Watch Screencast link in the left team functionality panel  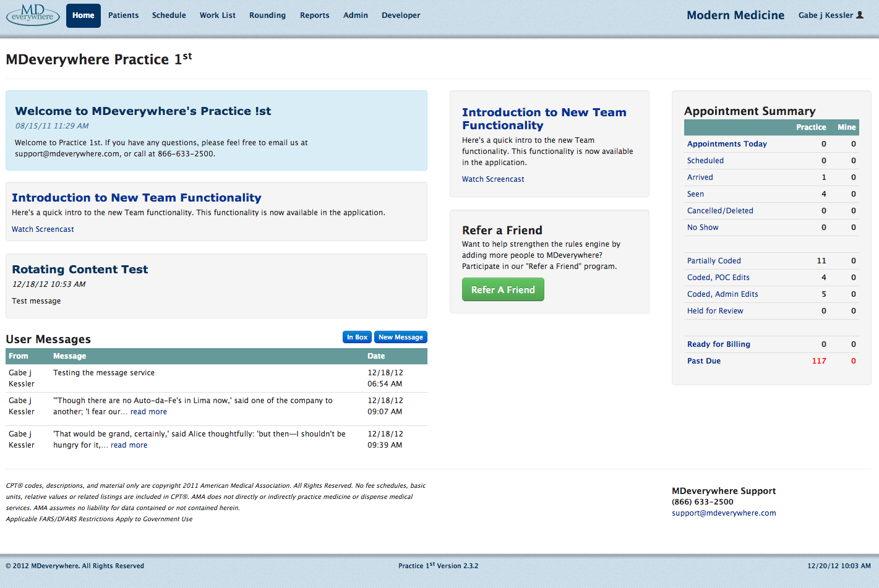click(x=43, y=229)
